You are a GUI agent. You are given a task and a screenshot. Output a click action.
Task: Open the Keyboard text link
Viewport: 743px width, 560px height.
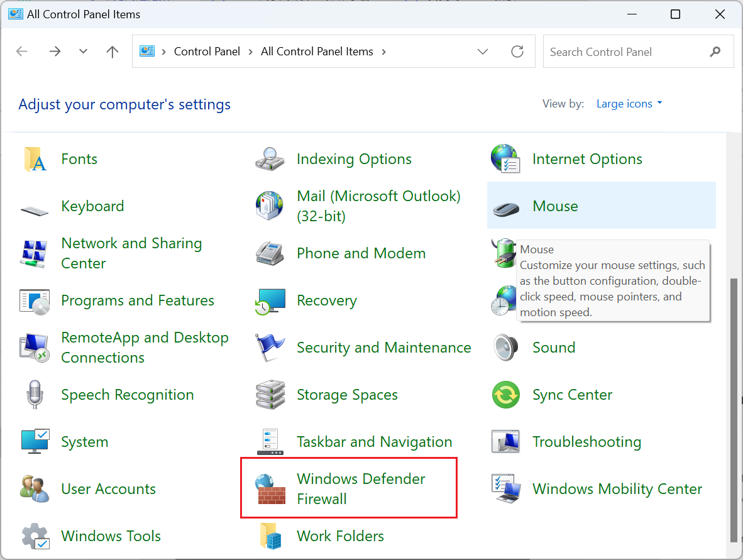pos(93,206)
